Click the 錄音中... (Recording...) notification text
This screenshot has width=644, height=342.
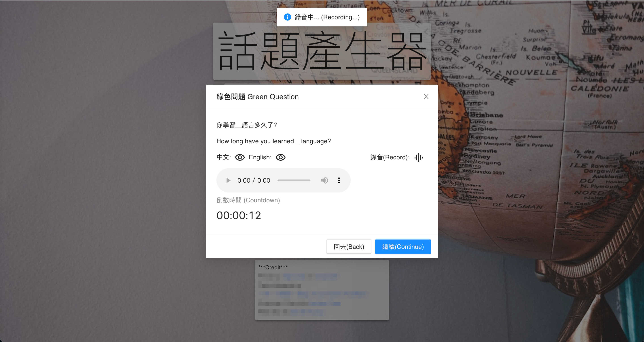click(327, 17)
